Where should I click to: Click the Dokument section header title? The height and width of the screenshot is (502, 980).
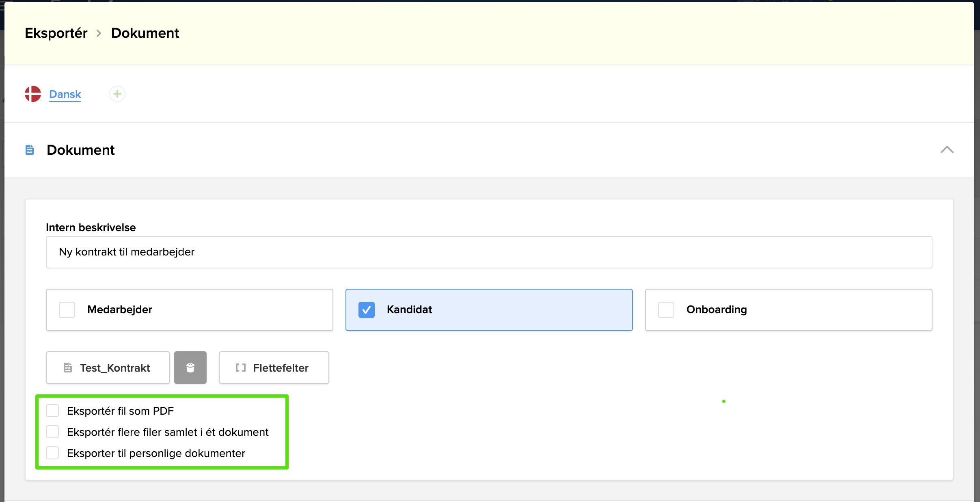click(x=80, y=150)
